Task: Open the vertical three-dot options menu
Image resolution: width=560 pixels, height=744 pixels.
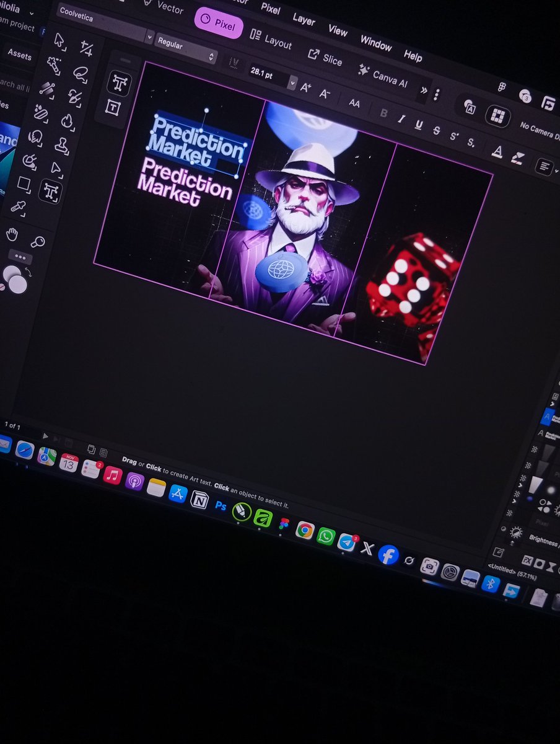Action: 437,94
